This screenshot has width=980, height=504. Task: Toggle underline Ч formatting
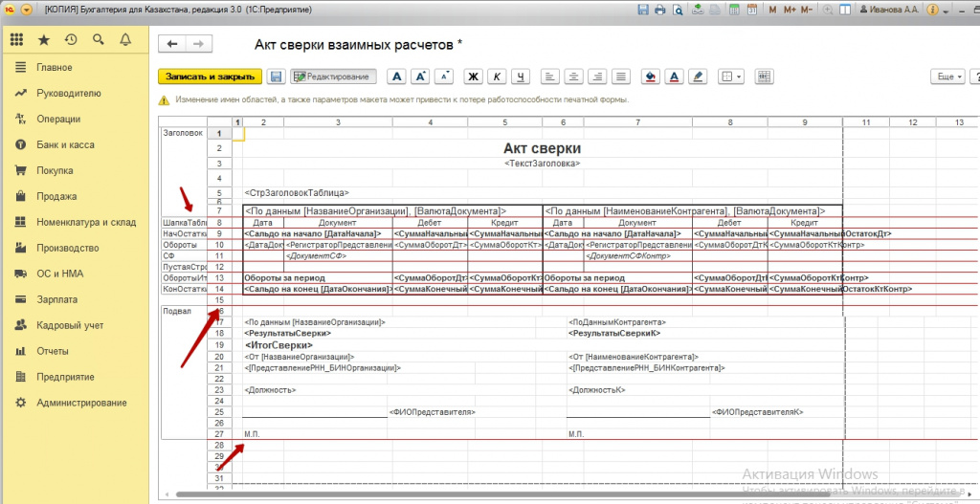tap(520, 77)
